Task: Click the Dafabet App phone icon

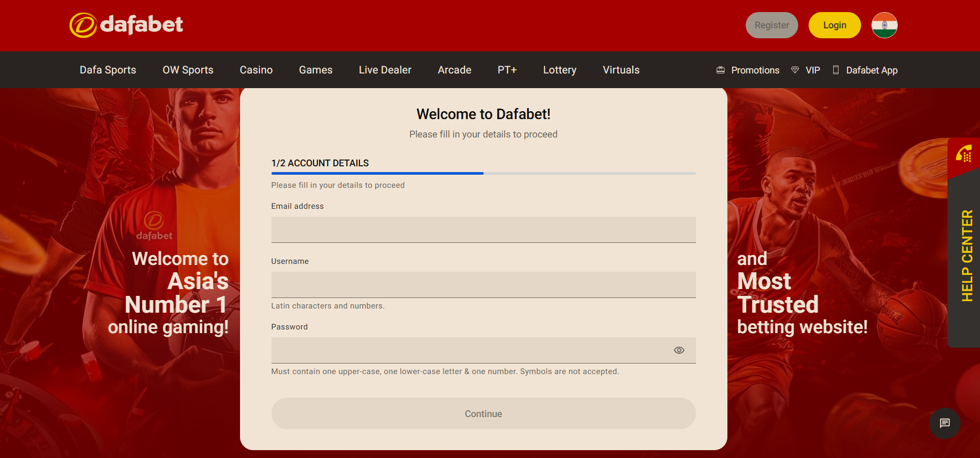Action: pyautogui.click(x=836, y=70)
